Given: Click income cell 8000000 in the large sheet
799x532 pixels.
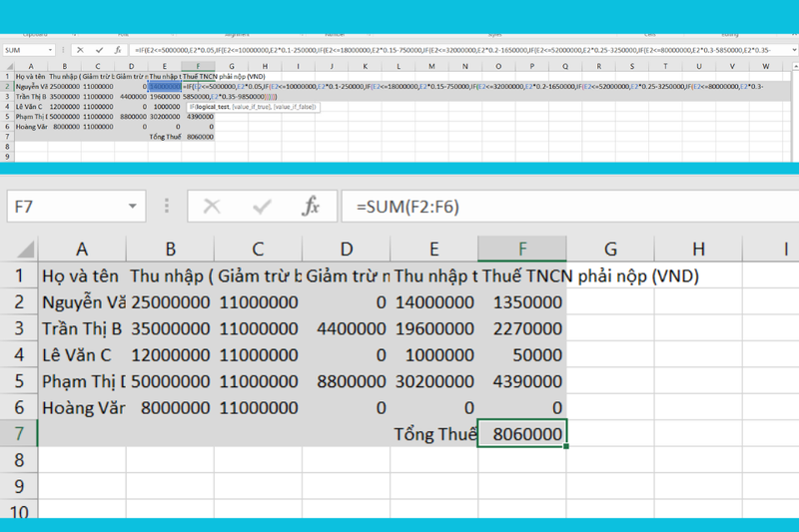Looking at the screenshot, I should [170, 408].
